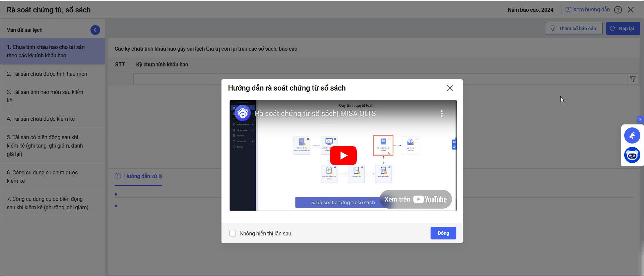Click the blue announcement widget icon
This screenshot has width=644, height=276.
[632, 135]
